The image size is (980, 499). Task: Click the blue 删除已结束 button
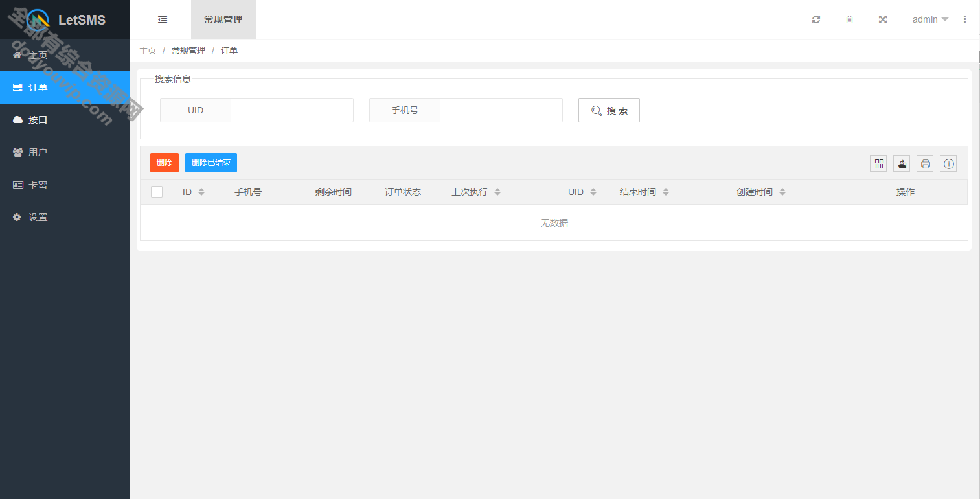pos(211,163)
